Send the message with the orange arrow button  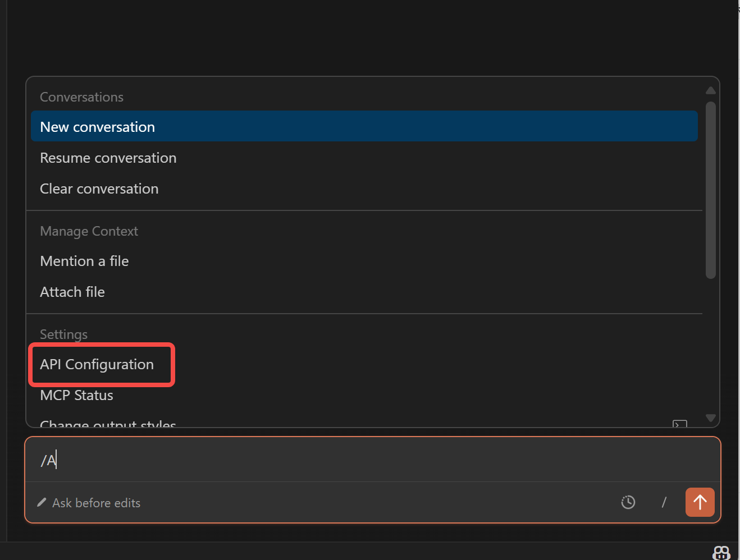[x=700, y=502]
